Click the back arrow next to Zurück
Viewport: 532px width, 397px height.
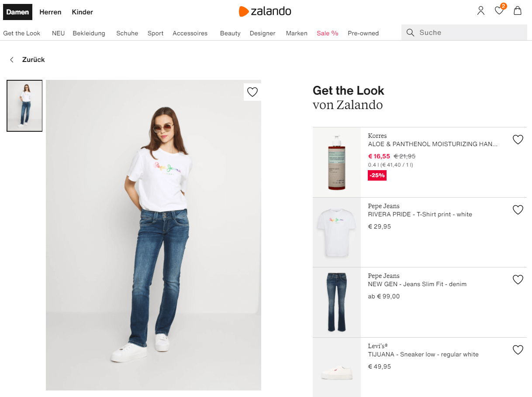point(12,60)
